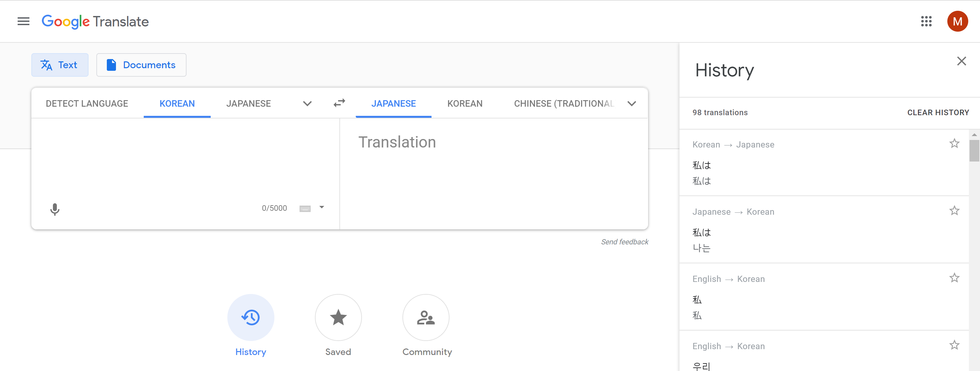Toggle the virtual keyboard icon
The height and width of the screenshot is (371, 980).
click(x=305, y=208)
